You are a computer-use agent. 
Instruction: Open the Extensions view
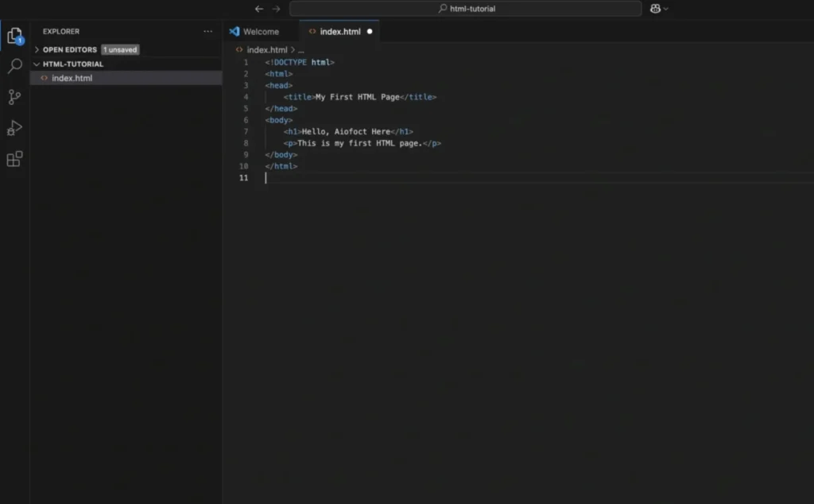pos(14,159)
